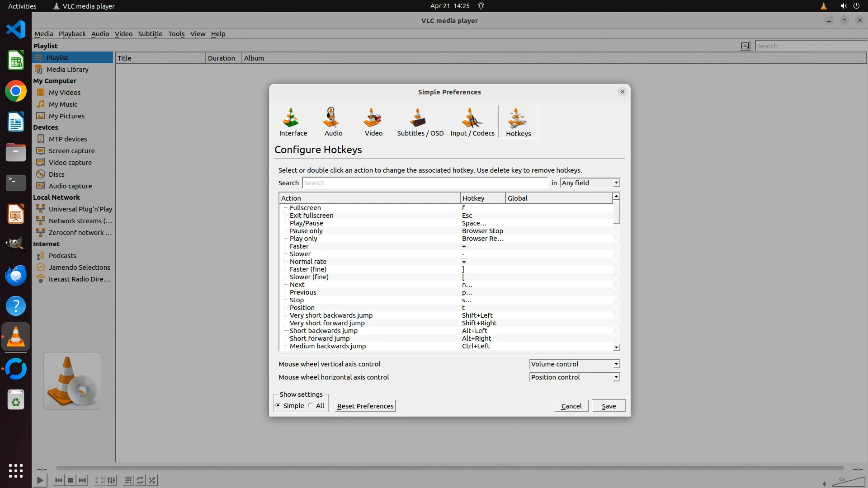Open the extended settings equalizer icon

(x=112, y=480)
